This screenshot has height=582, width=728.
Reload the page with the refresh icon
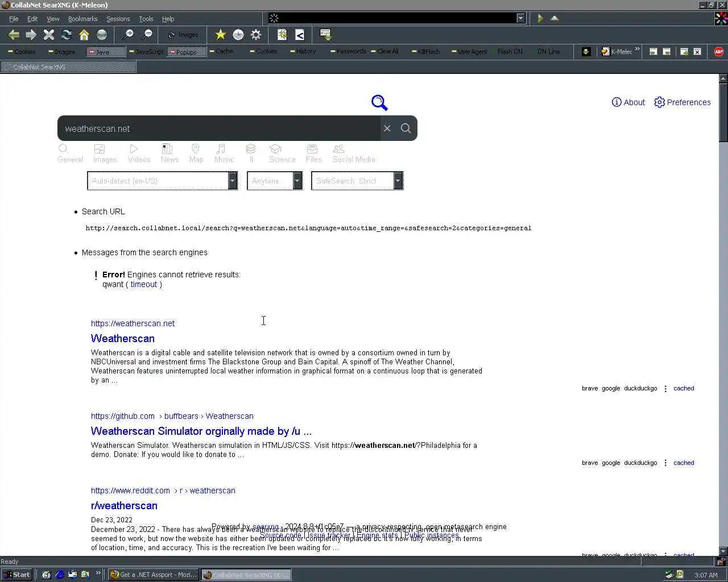[67, 35]
